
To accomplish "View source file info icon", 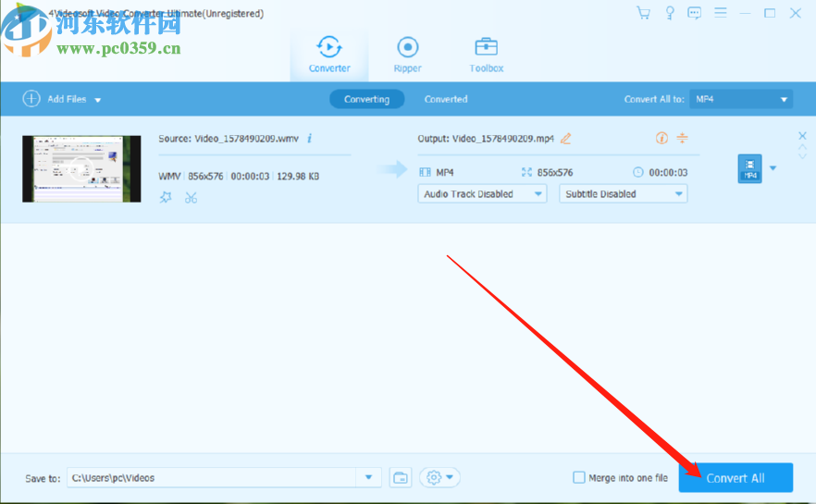I will (310, 138).
